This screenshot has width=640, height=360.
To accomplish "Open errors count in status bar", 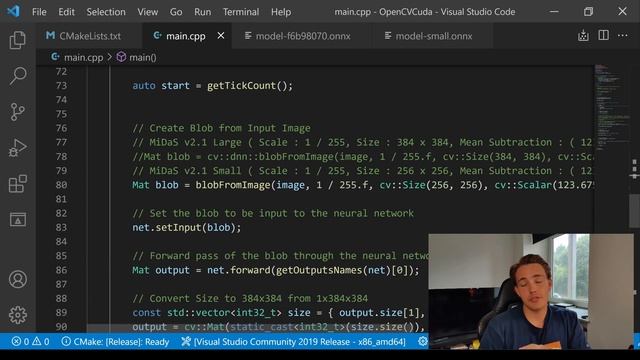I will (20, 342).
